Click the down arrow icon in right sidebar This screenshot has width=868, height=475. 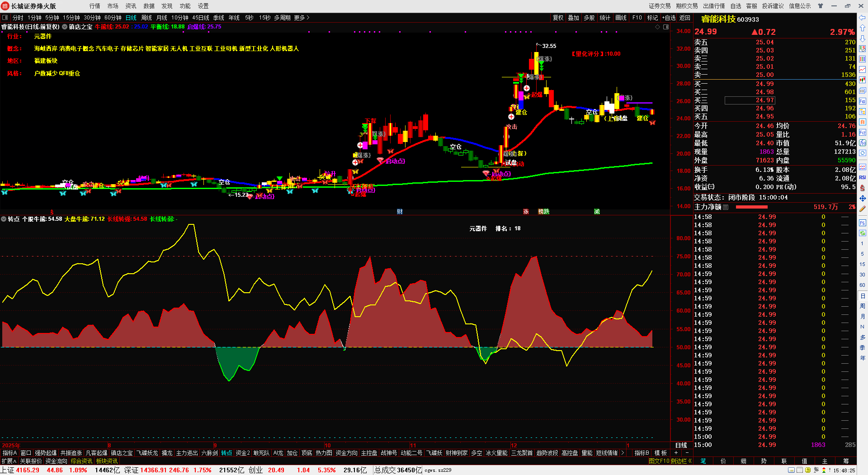[x=863, y=38]
